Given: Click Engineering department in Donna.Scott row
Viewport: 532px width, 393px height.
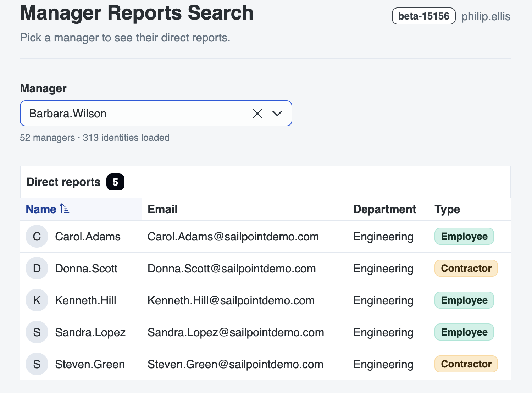Looking at the screenshot, I should click(x=383, y=269).
